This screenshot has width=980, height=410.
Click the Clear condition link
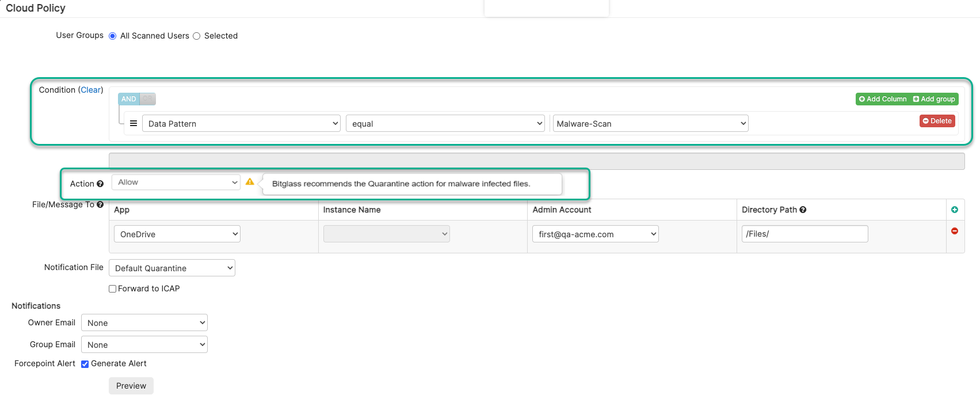[91, 90]
